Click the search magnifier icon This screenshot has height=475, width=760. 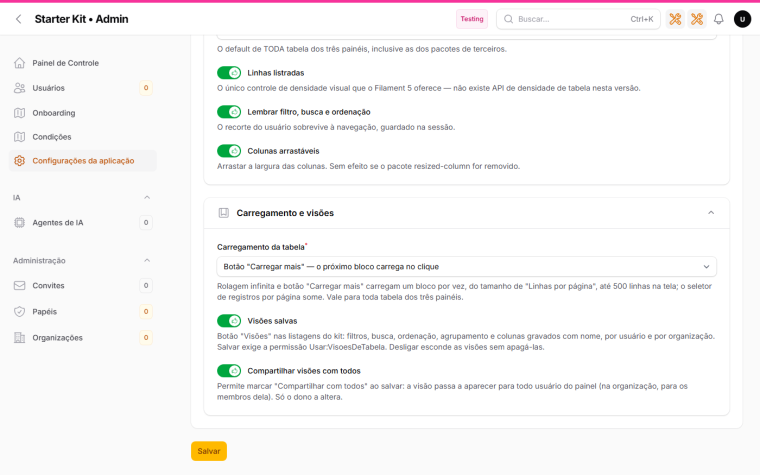click(508, 19)
